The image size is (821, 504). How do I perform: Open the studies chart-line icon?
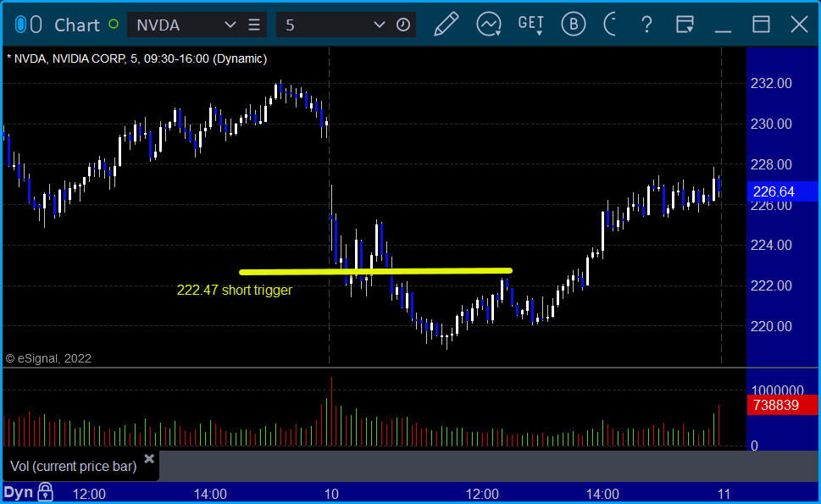tap(489, 25)
